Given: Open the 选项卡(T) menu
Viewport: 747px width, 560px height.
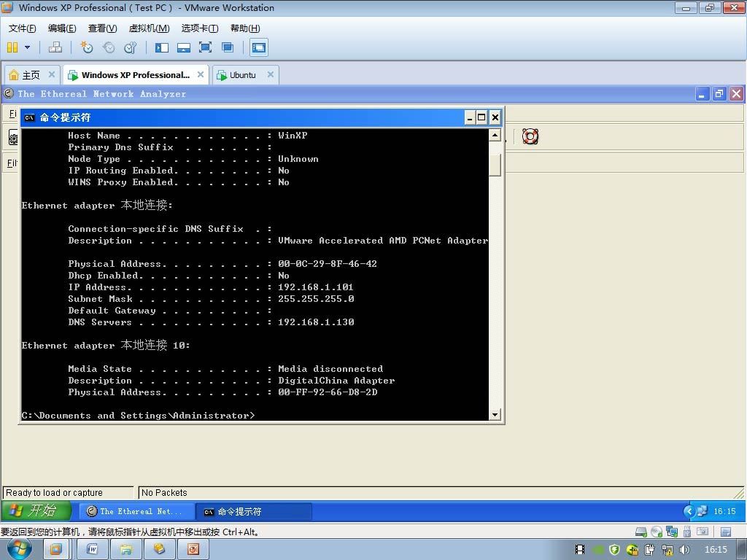Looking at the screenshot, I should 200,28.
